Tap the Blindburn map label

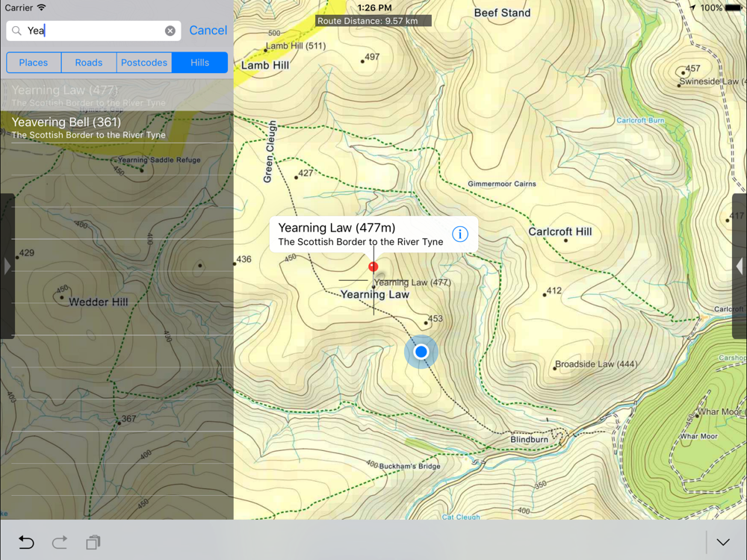coord(529,439)
